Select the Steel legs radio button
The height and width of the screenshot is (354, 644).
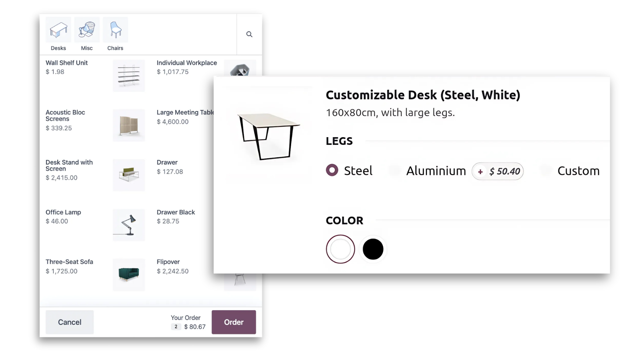click(332, 170)
